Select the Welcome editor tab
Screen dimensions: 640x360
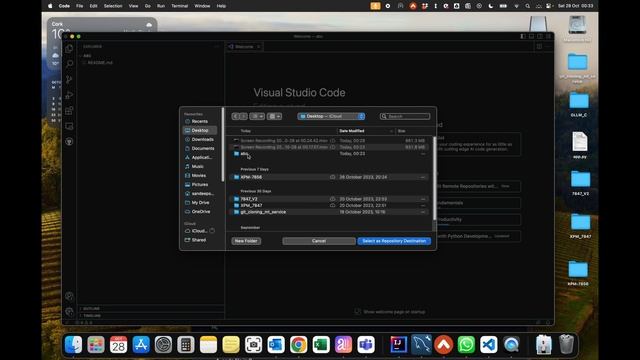click(244, 47)
